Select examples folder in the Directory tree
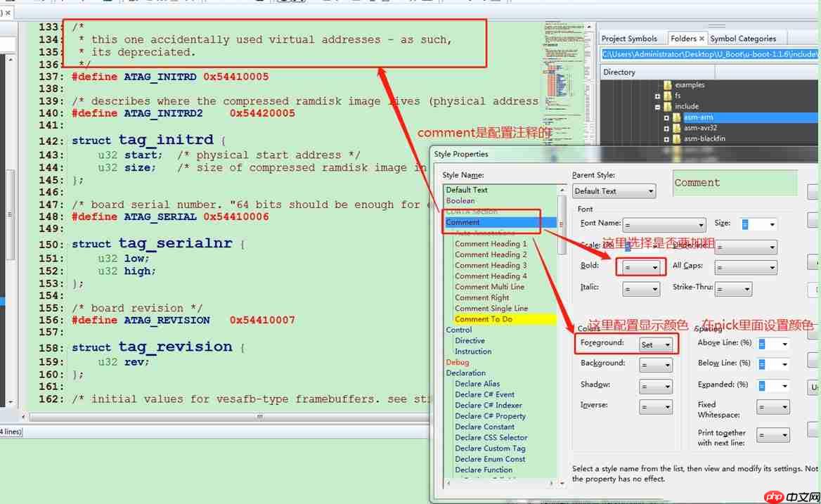Viewport: 821px width, 504px height. pyautogui.click(x=689, y=85)
